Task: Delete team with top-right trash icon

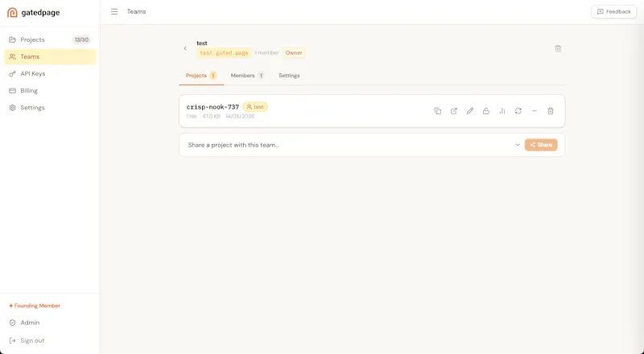Action: click(558, 48)
